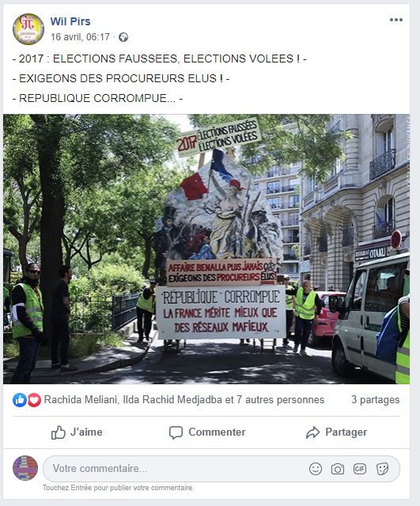Click the red heart reaction icon
Viewport: 420px width, 506px height.
coord(34,400)
